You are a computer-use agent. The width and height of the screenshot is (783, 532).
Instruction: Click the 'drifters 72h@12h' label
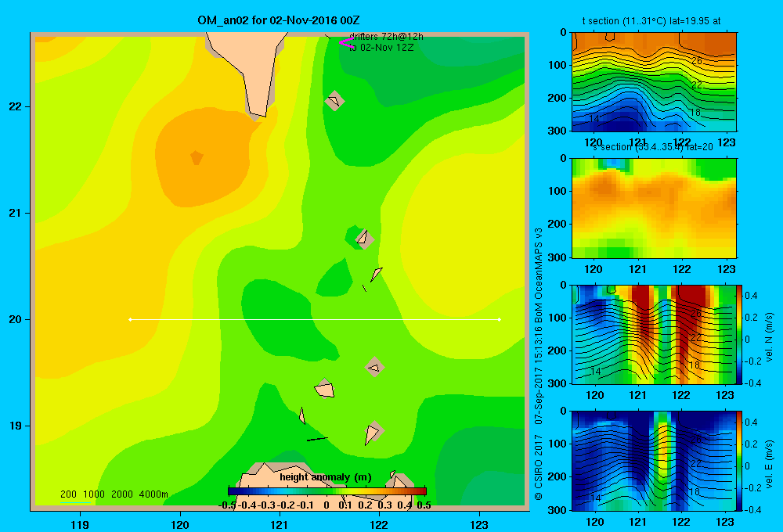386,37
